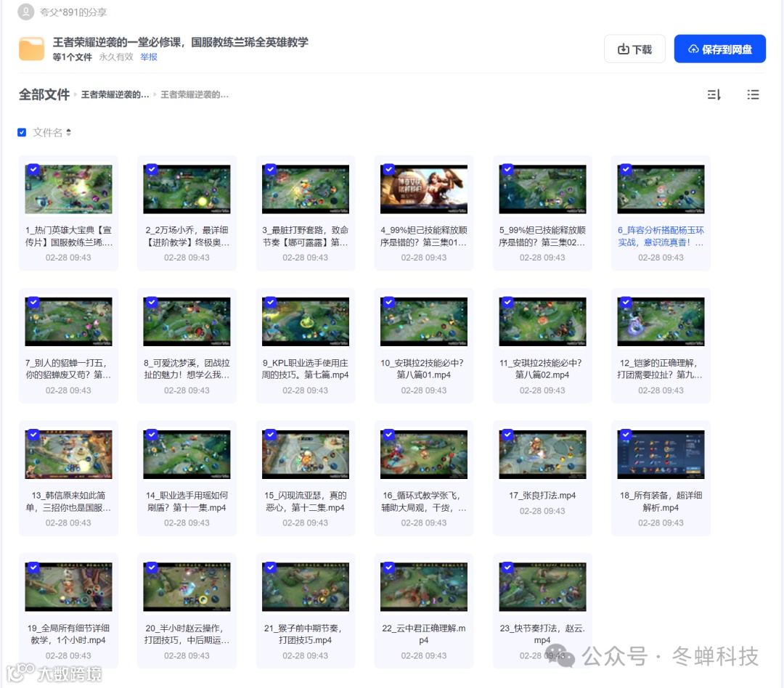Viewport: 784px width, 688px height.
Task: Open thumbnail of 10_安琪拉 第八篇01 video
Action: 424,322
